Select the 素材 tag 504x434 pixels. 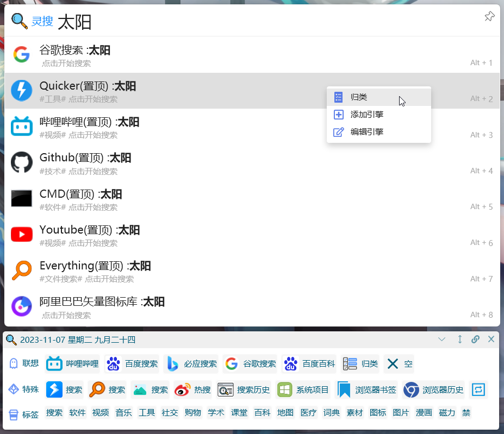tap(355, 412)
